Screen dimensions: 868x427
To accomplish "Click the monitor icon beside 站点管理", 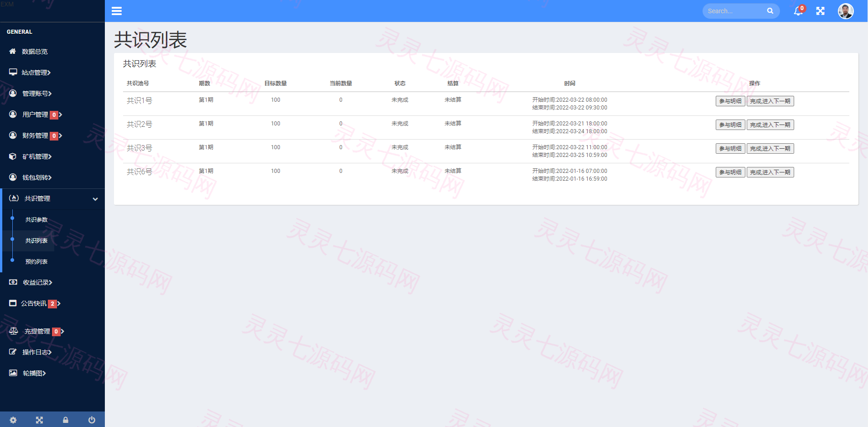I will click(x=13, y=72).
